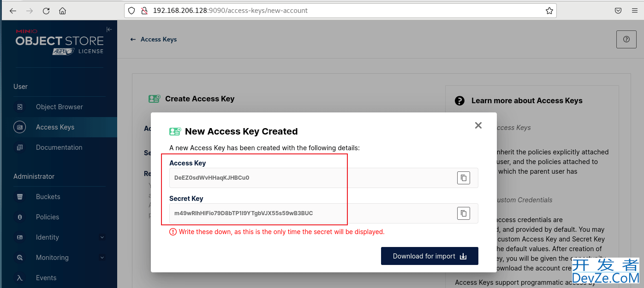Open the browser hamburger menu

(634, 11)
